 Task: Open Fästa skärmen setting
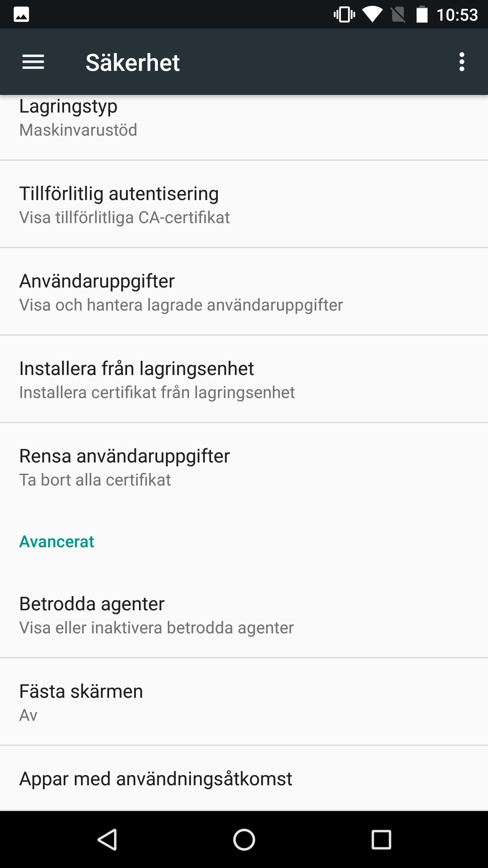pyautogui.click(x=244, y=703)
